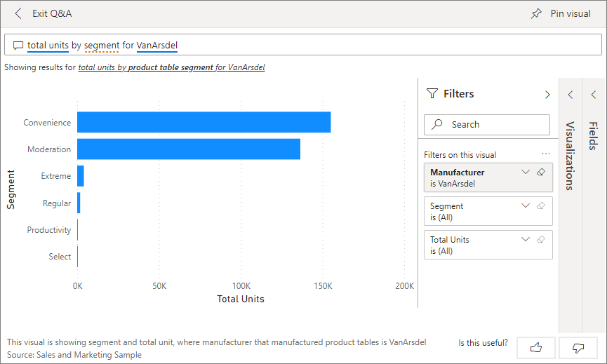Click the Pin visual pushpin icon
Viewport: 607px width, 364px height.
pyautogui.click(x=536, y=13)
